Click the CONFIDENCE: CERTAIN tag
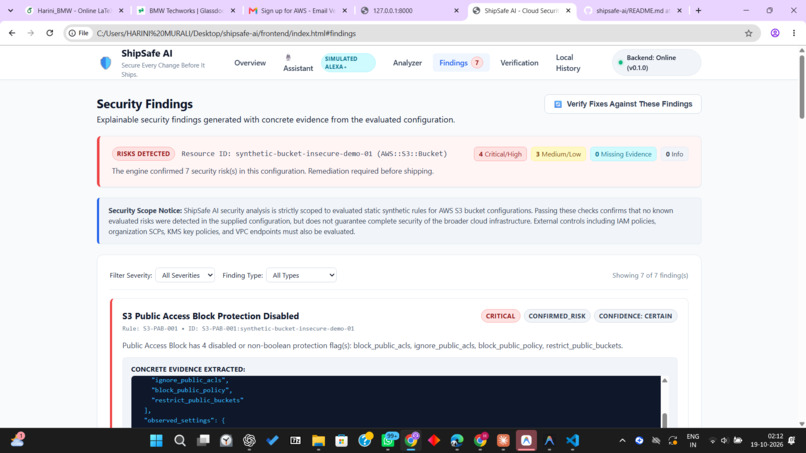This screenshot has height=453, width=806. (x=635, y=316)
